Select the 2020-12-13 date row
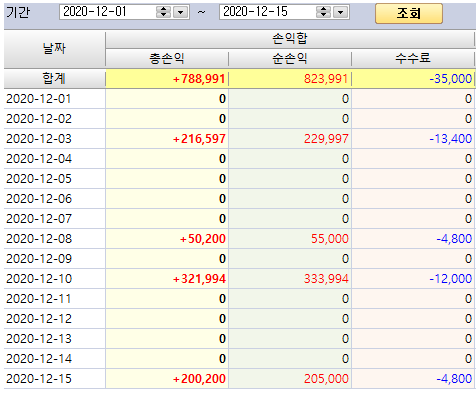Viewport: 476px width, 398px height. [54, 339]
